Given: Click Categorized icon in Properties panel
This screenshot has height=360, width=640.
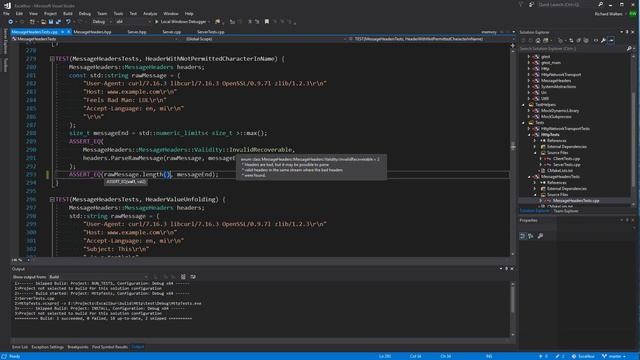Looking at the screenshot, I should tap(522, 236).
